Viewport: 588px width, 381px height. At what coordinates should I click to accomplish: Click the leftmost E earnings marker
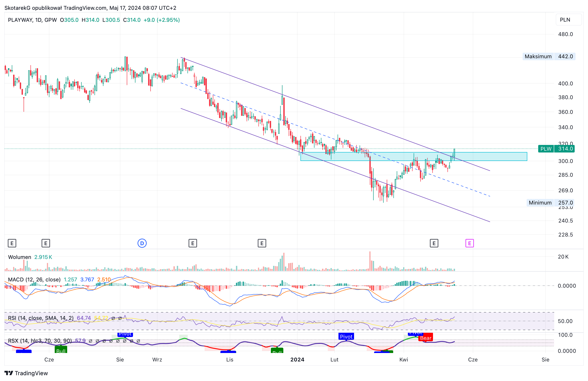[x=12, y=243]
